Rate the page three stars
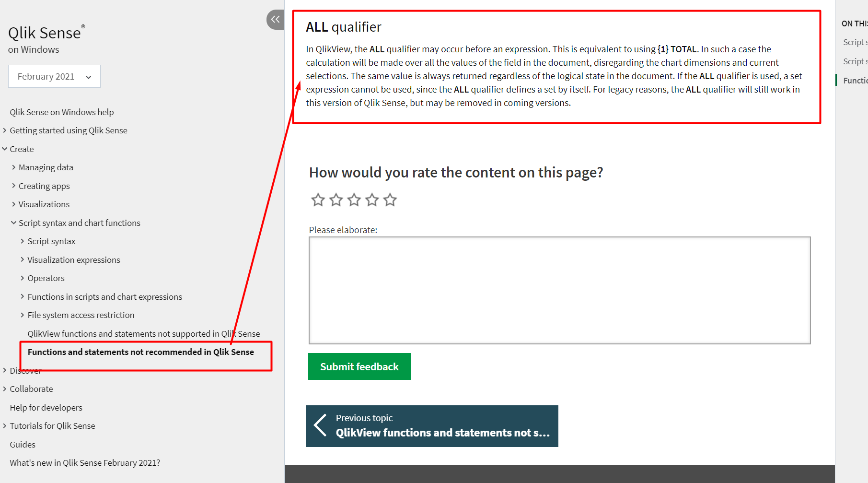The height and width of the screenshot is (483, 868). pyautogui.click(x=354, y=200)
